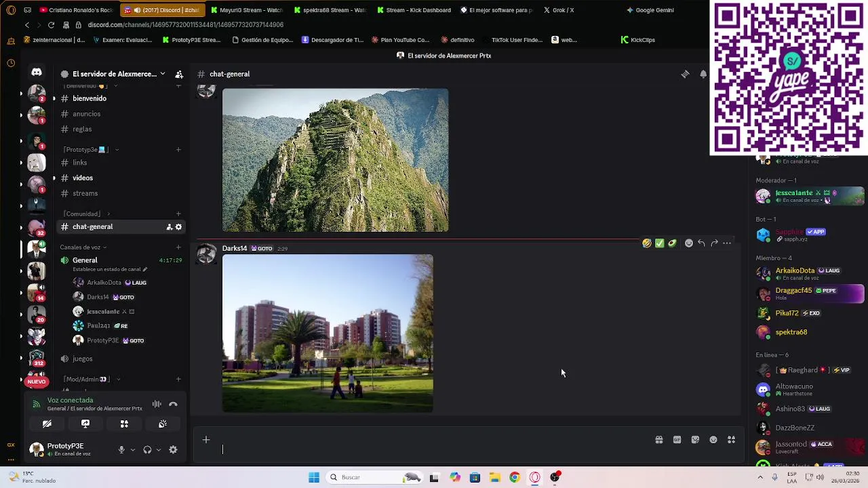Disconnect from the voice channel
The width and height of the screenshot is (868, 488).
173,404
